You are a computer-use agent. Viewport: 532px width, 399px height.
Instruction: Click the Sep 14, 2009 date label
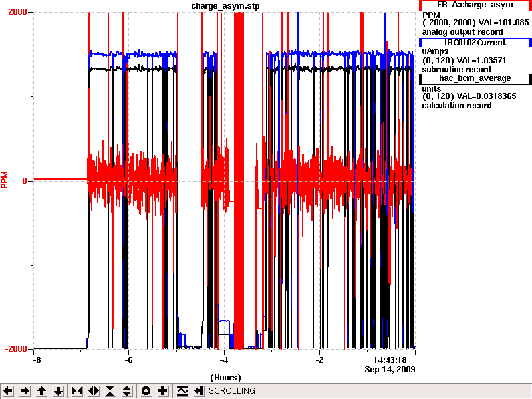[390, 370]
